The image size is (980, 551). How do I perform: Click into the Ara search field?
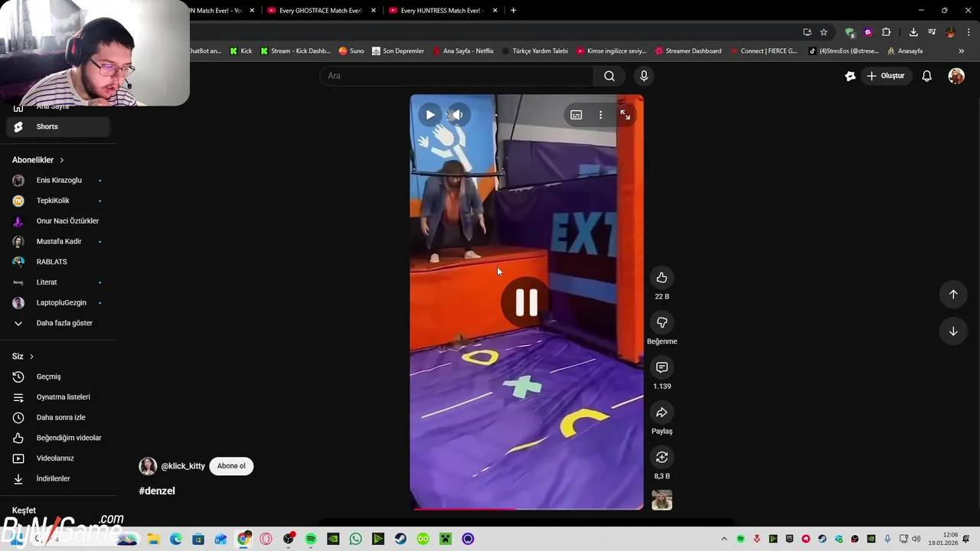pos(456,76)
